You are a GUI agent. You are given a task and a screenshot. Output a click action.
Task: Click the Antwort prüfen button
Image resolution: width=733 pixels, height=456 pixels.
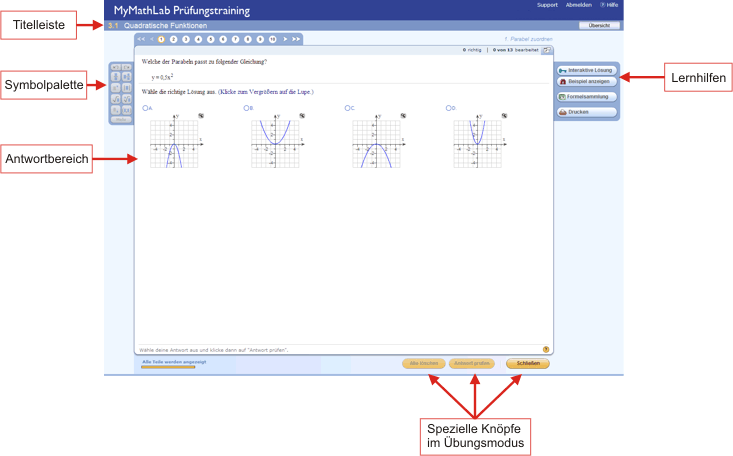[472, 363]
